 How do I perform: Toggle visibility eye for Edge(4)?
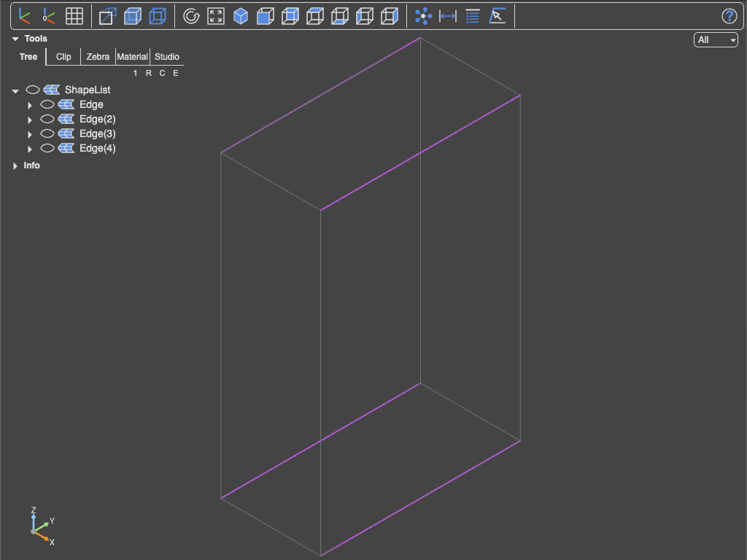coord(47,148)
